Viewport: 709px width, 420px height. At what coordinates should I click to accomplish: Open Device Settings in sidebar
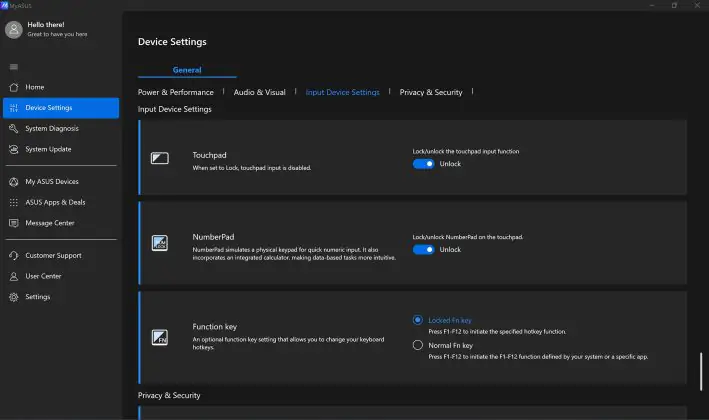tap(61, 108)
